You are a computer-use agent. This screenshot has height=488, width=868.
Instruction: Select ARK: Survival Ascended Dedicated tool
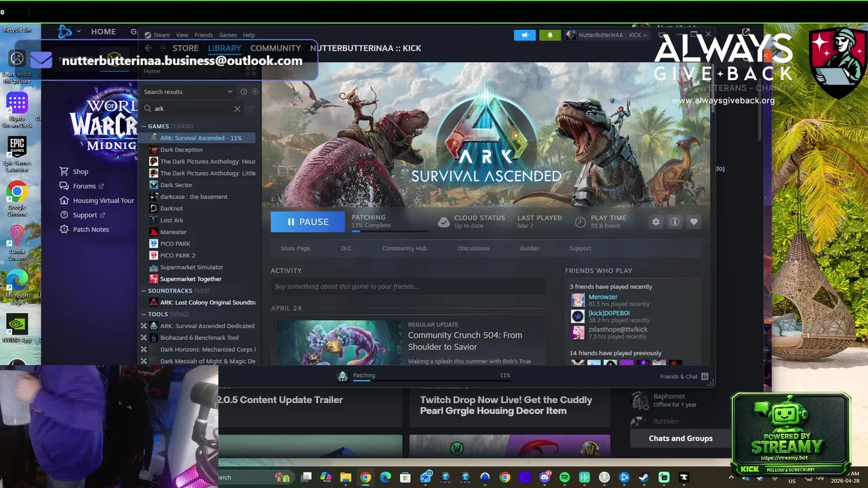207,326
